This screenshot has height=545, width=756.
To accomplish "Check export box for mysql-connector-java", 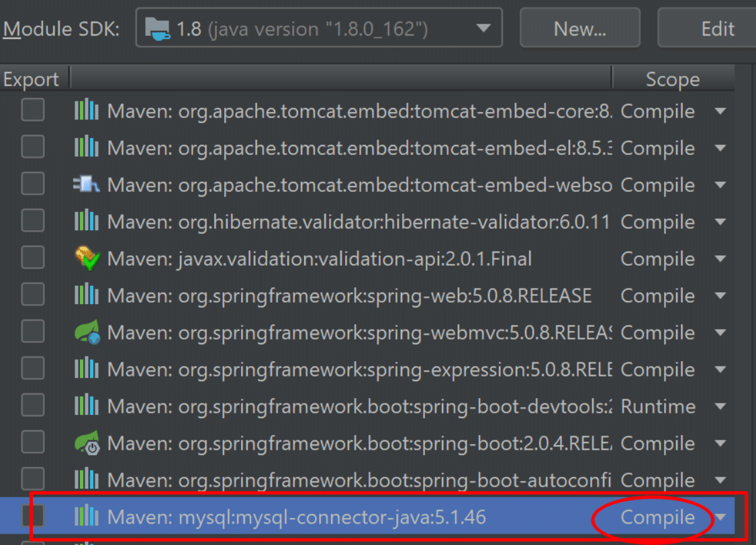I will (x=33, y=515).
